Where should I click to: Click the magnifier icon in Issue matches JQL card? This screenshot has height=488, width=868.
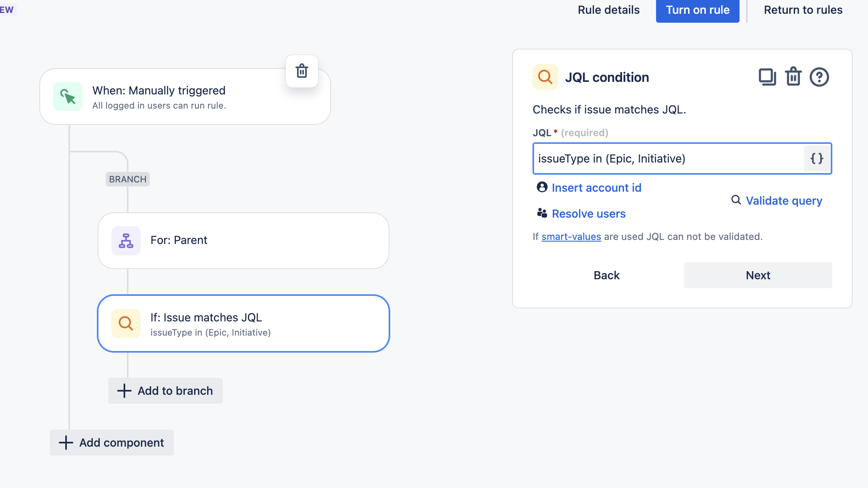[x=126, y=323]
